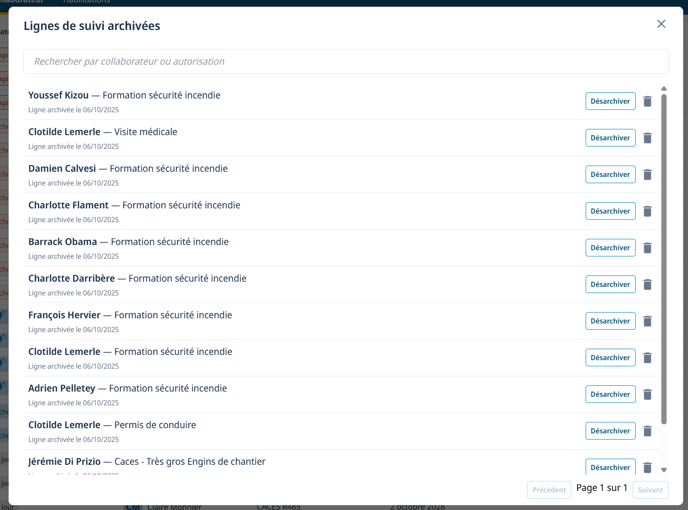Screen dimensions: 688x510
Task: Remove Barrack Obama's archived entry via trash icon
Action: [x=647, y=248]
